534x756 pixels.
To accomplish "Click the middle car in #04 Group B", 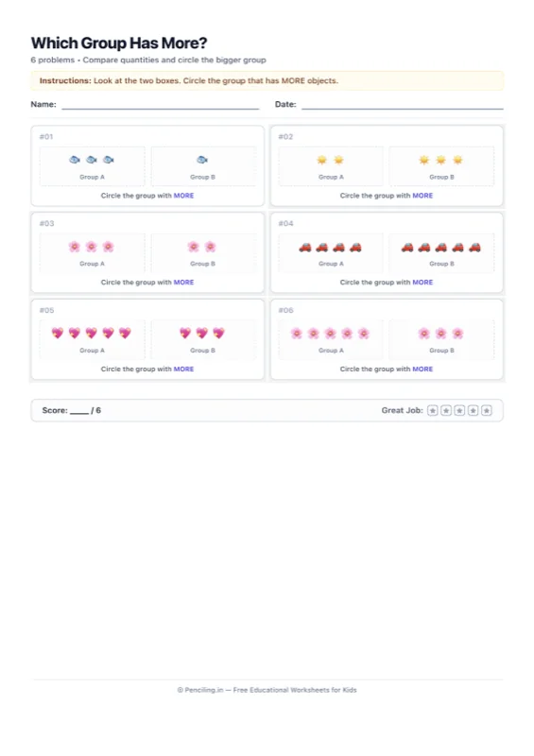I will point(440,248).
